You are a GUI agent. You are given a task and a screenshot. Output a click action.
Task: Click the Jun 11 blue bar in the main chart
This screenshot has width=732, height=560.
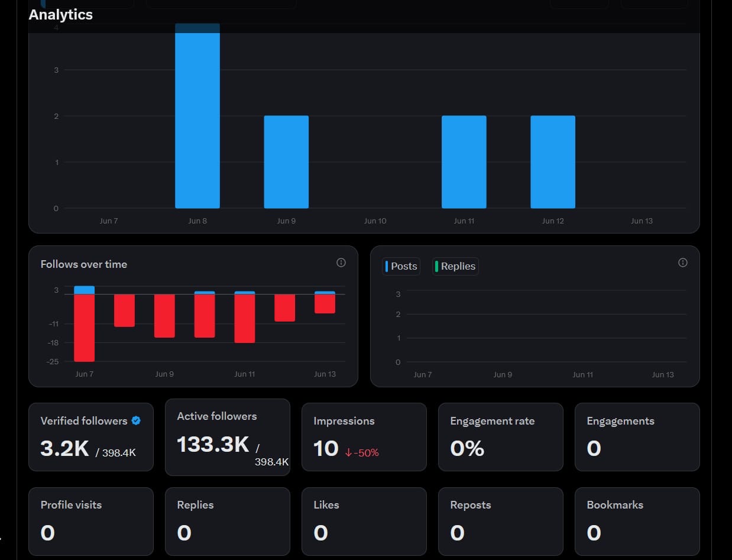point(464,162)
